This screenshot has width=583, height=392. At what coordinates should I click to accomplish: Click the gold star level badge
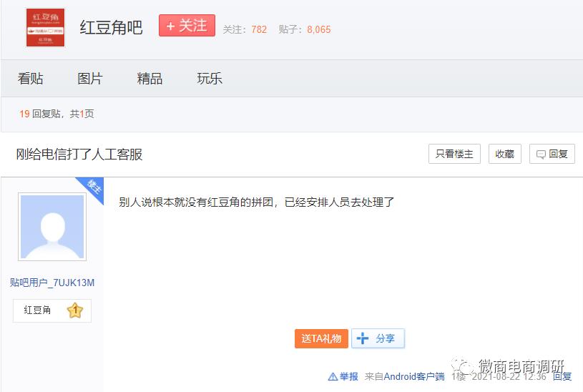[x=74, y=310]
